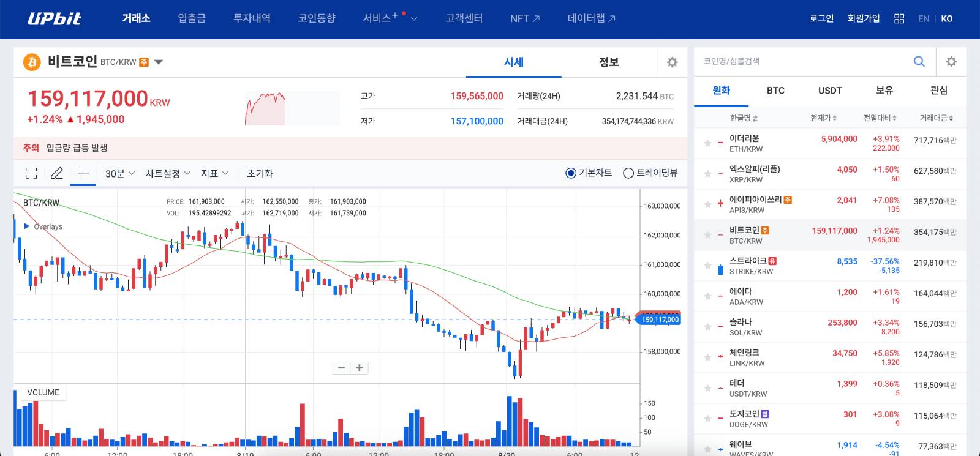Enter fullscreen chart mode

click(31, 173)
